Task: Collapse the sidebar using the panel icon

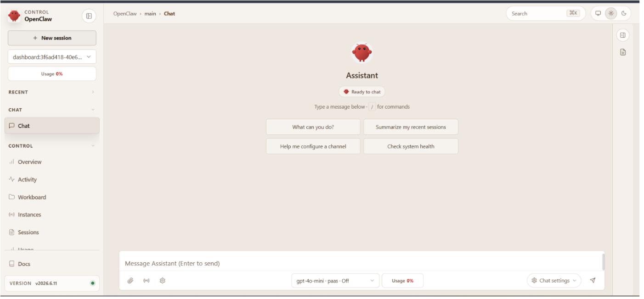Action: click(x=89, y=16)
